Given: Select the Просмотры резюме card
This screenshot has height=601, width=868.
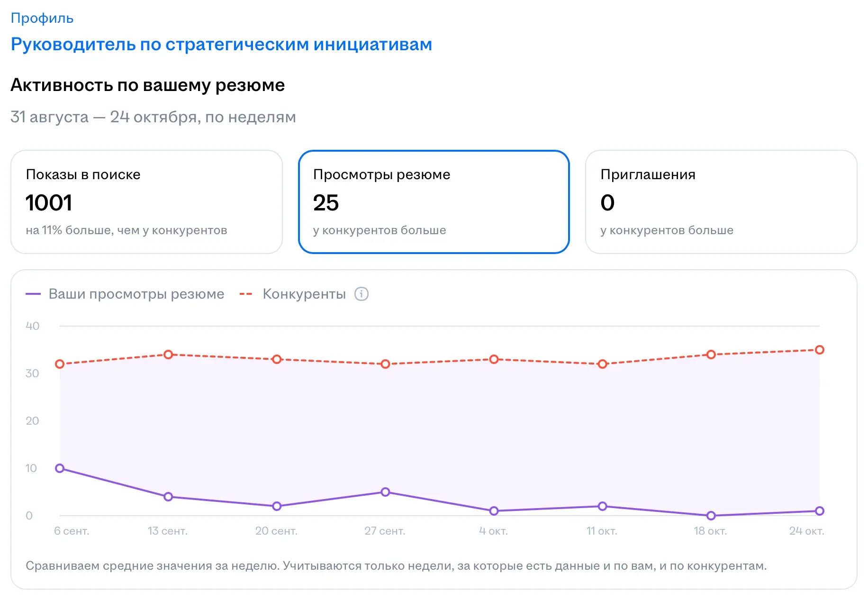Looking at the screenshot, I should (x=434, y=202).
